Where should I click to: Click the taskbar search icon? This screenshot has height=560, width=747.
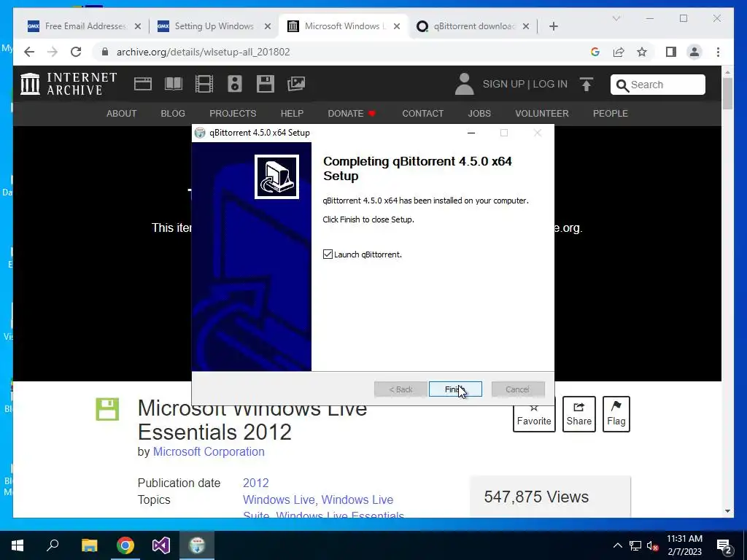pos(53,545)
